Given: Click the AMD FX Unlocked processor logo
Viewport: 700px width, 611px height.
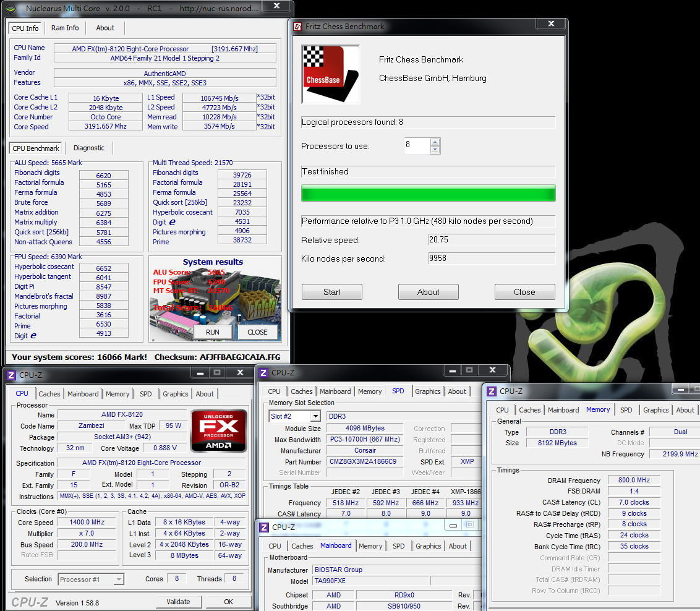Looking at the screenshot, I should click(219, 430).
